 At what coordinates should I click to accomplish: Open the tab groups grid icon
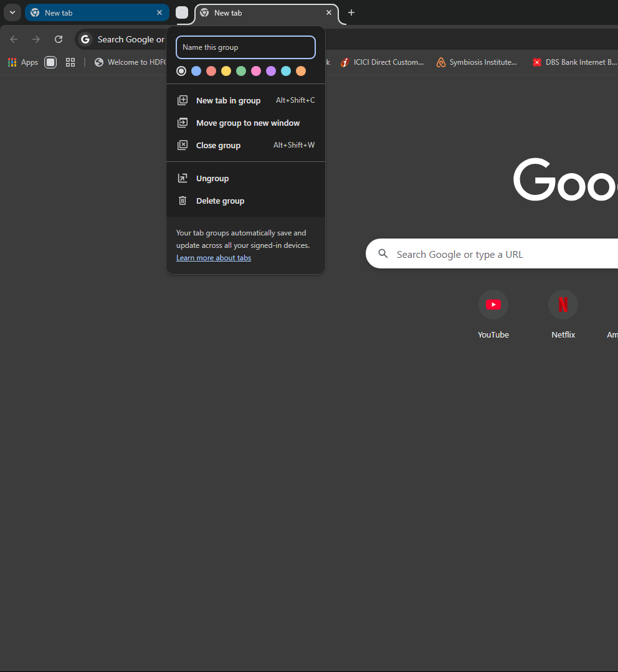click(70, 62)
